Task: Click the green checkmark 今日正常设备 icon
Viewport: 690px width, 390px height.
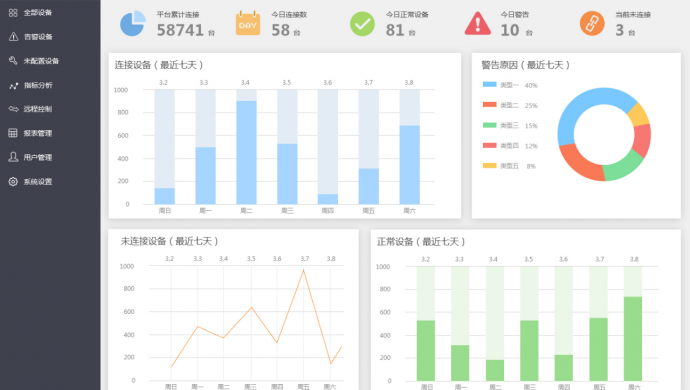Action: tap(362, 24)
